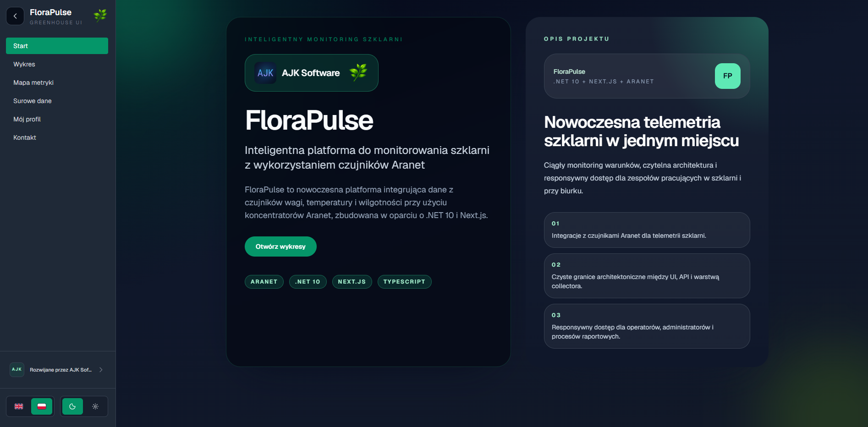Click the 'Nowoczesna telemetria szklarni' heading
The width and height of the screenshot is (868, 427).
click(641, 131)
